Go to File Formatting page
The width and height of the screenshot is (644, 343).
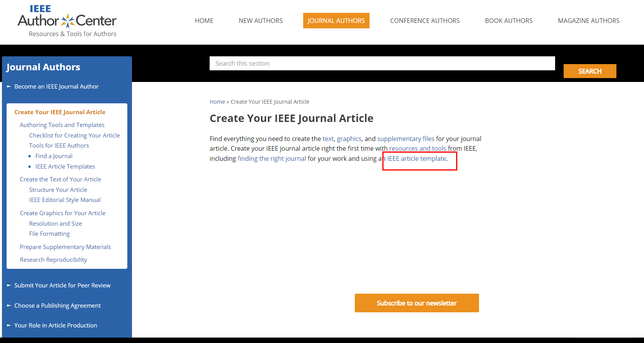point(49,233)
